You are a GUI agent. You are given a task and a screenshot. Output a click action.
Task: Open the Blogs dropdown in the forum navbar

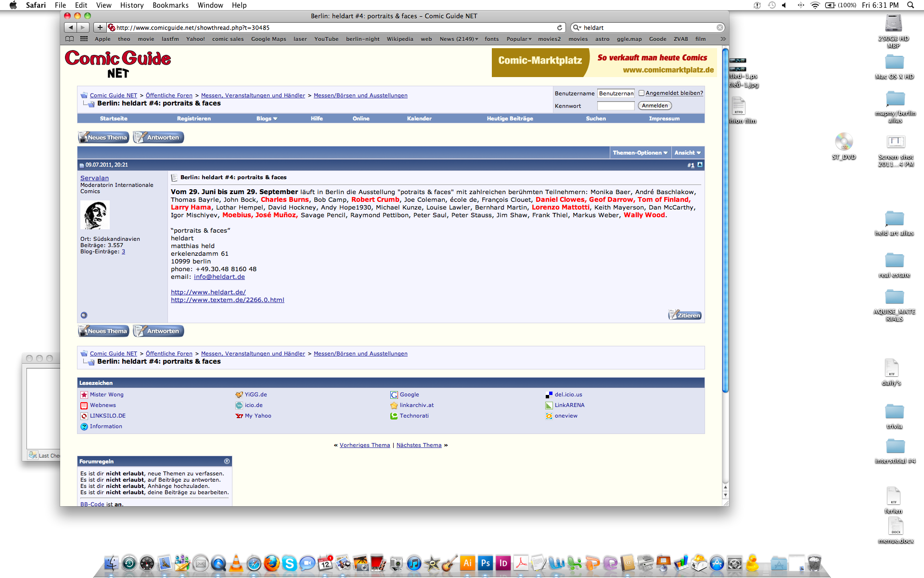coord(267,118)
